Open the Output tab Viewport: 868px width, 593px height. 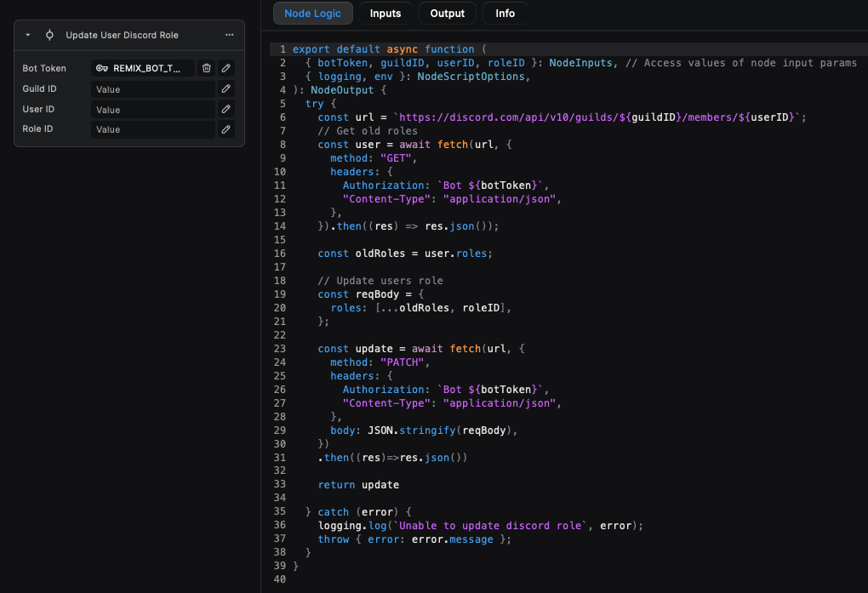[448, 14]
